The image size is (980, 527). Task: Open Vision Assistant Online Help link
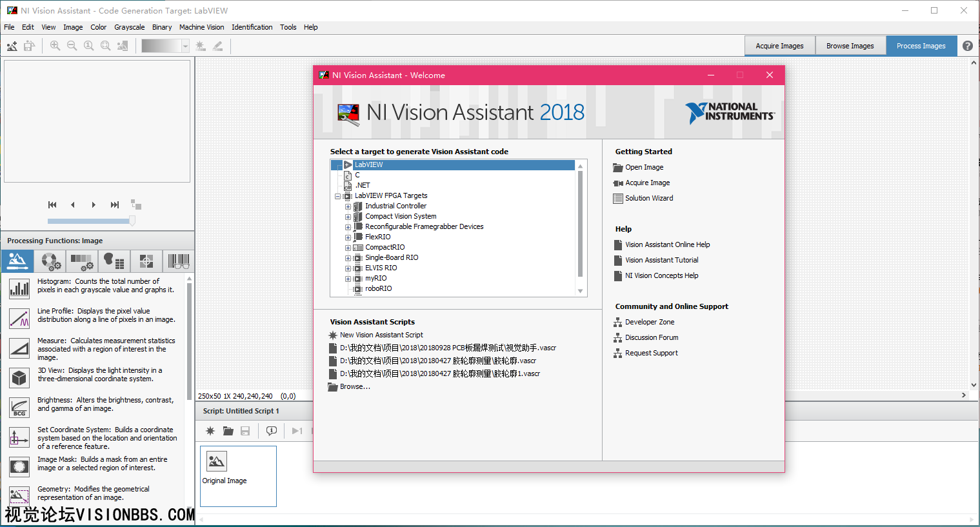pos(667,244)
